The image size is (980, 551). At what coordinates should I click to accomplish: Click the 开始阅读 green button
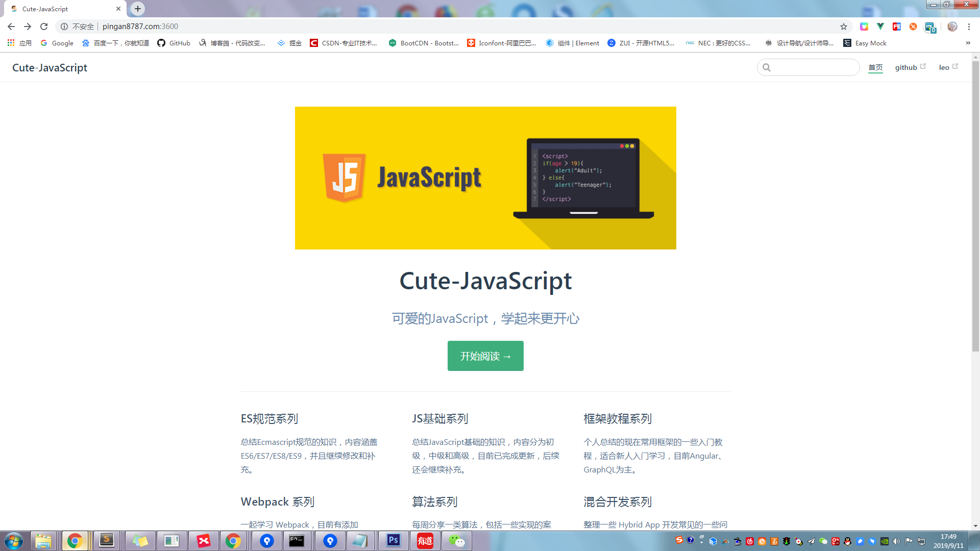pyautogui.click(x=485, y=356)
